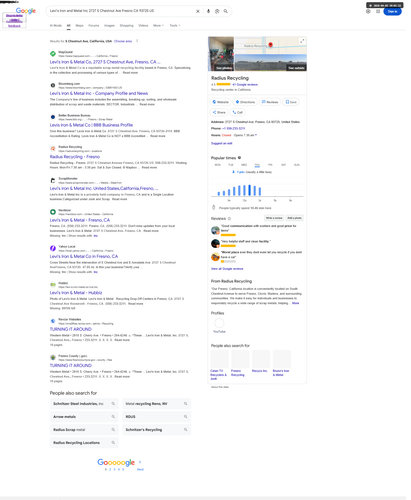This screenshot has width=411, height=500.
Task: Open Levi's Iron & Metal Inc Company Profile result
Action: 99,93
